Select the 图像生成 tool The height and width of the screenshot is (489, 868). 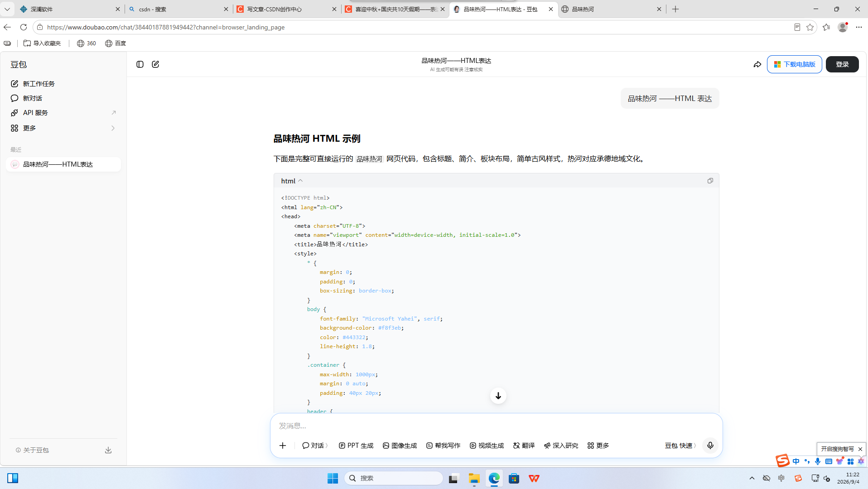click(400, 446)
